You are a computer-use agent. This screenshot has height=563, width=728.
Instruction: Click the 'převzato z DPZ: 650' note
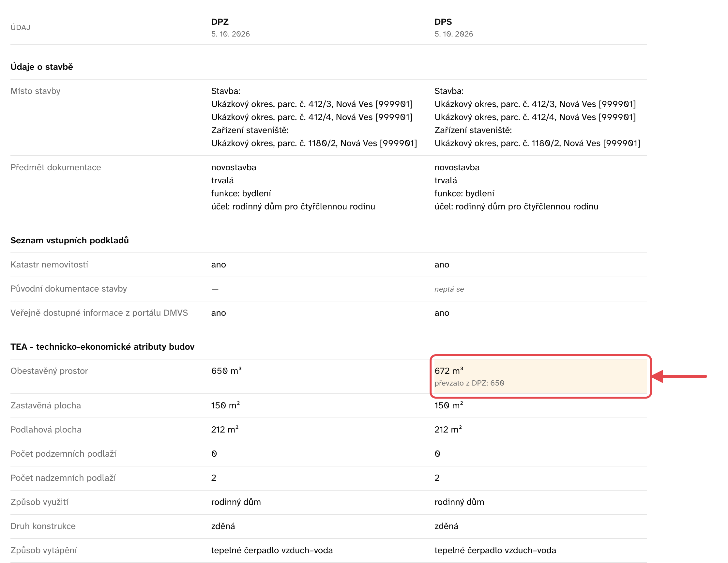coord(469,383)
